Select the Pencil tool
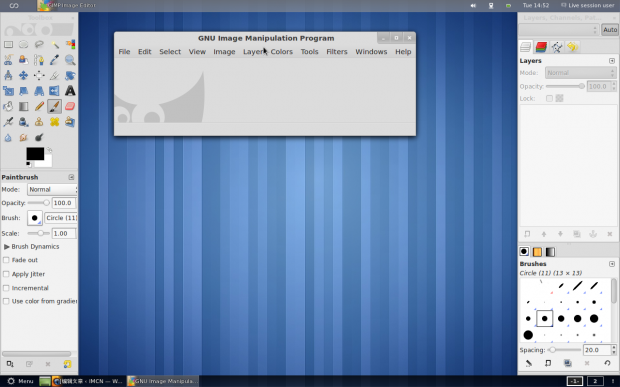 (39, 106)
